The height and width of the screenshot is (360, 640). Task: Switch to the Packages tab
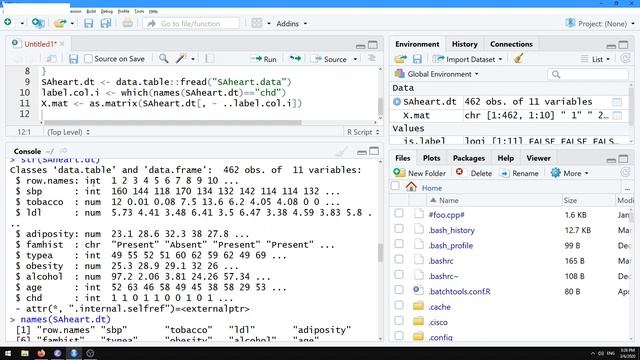[469, 158]
